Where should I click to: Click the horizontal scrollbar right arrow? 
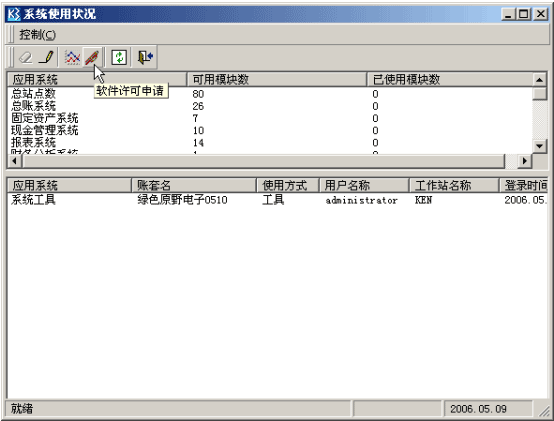(525, 161)
